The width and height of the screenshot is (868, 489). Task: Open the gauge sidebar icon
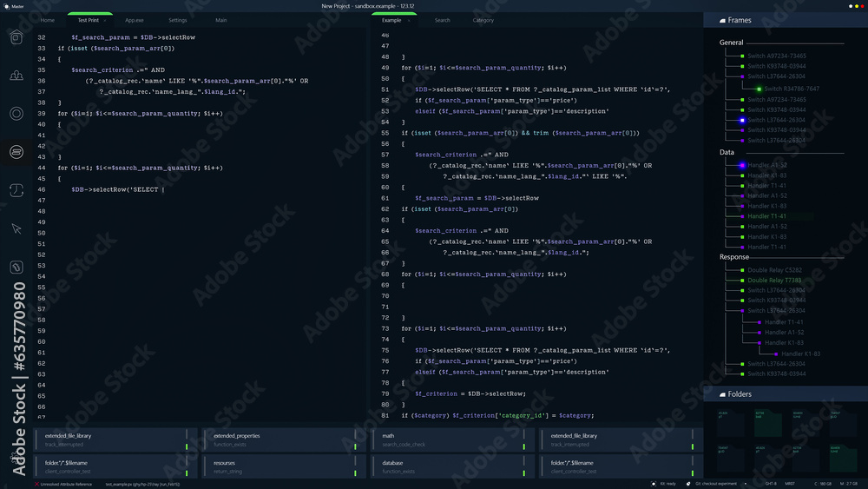click(x=16, y=267)
